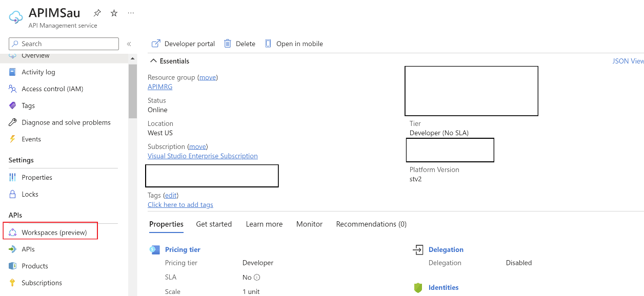The width and height of the screenshot is (644, 296).
Task: Click up arrow on sidebar scrollbar
Action: coord(133,58)
